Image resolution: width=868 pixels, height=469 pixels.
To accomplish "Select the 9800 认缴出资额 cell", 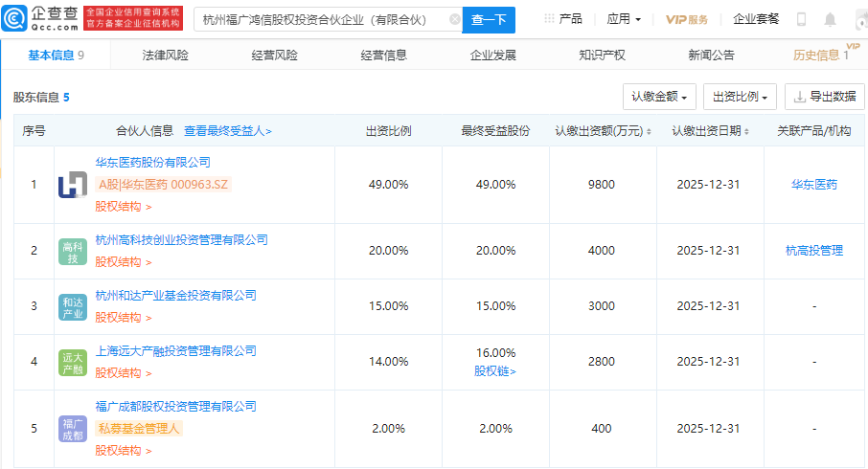I will pos(601,184).
